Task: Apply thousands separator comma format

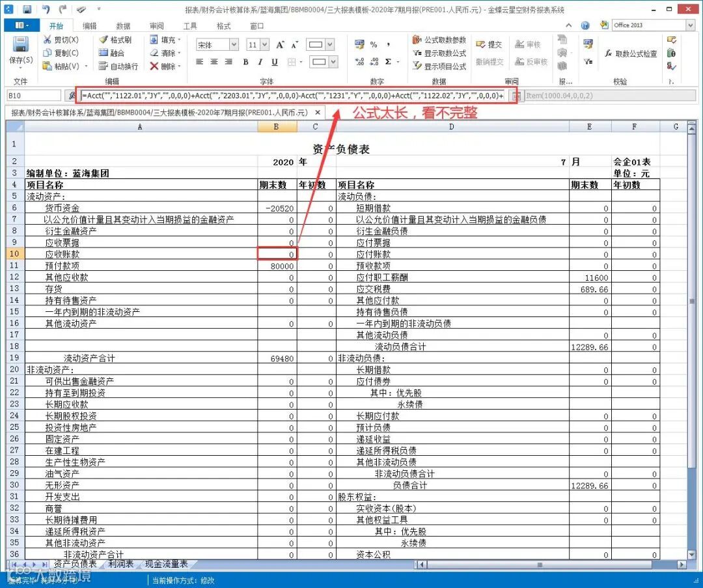Action: tap(388, 44)
